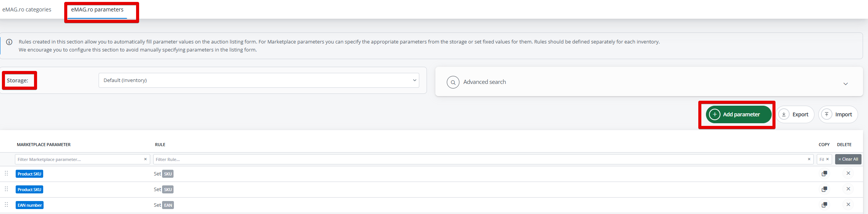Screen dimensions: 868x214
Task: Click the blue EAN number parameter tag
Action: pyautogui.click(x=29, y=205)
